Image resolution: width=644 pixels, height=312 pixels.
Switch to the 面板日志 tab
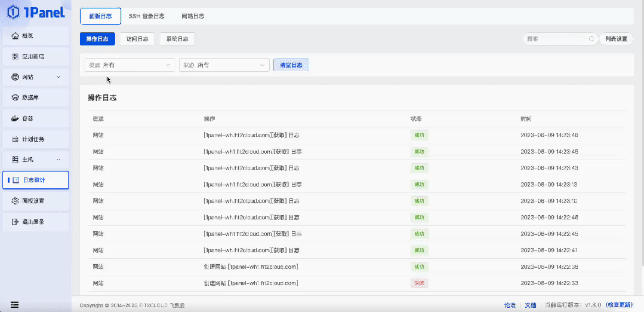pos(101,16)
